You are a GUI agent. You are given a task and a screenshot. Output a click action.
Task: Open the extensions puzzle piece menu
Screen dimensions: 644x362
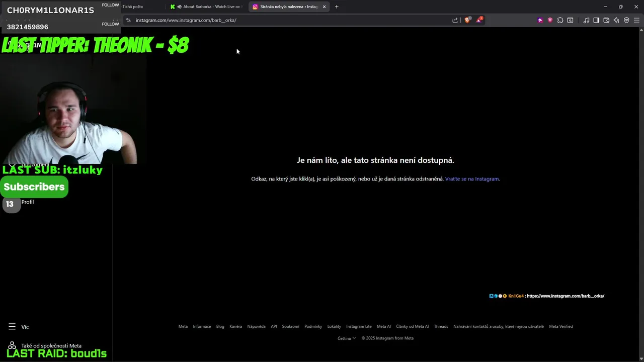tap(560, 20)
